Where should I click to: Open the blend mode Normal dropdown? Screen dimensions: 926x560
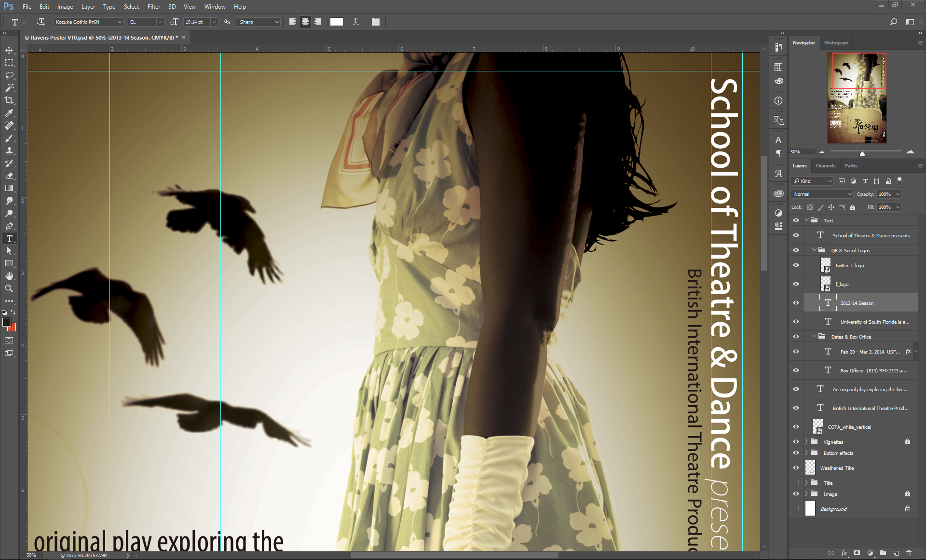(822, 194)
